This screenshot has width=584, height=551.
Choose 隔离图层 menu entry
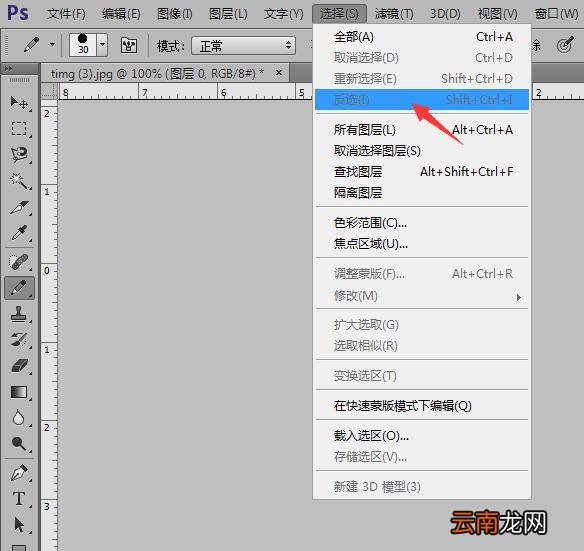pos(423,193)
